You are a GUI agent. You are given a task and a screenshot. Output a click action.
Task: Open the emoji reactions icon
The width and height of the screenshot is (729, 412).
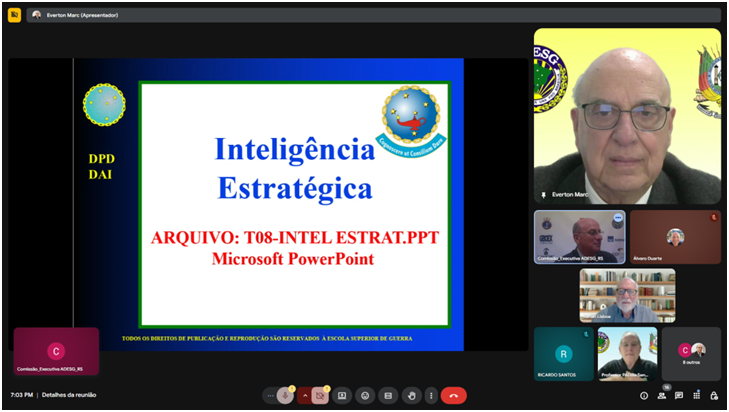tap(365, 395)
